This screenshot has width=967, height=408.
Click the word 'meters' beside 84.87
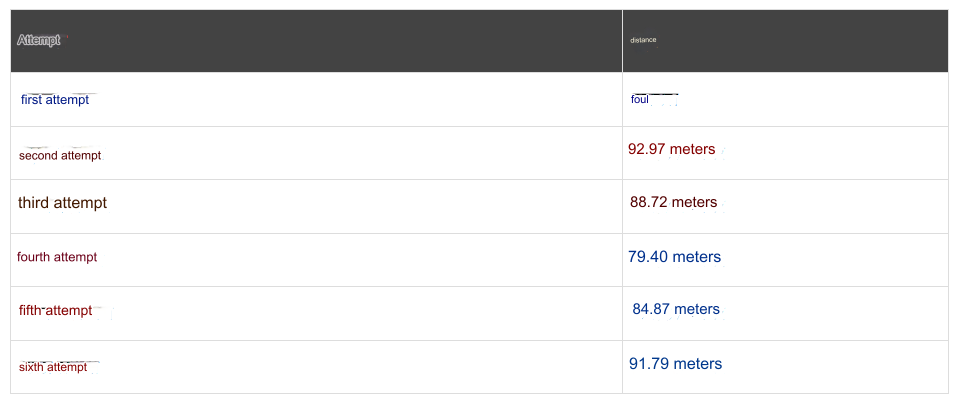[697, 309]
